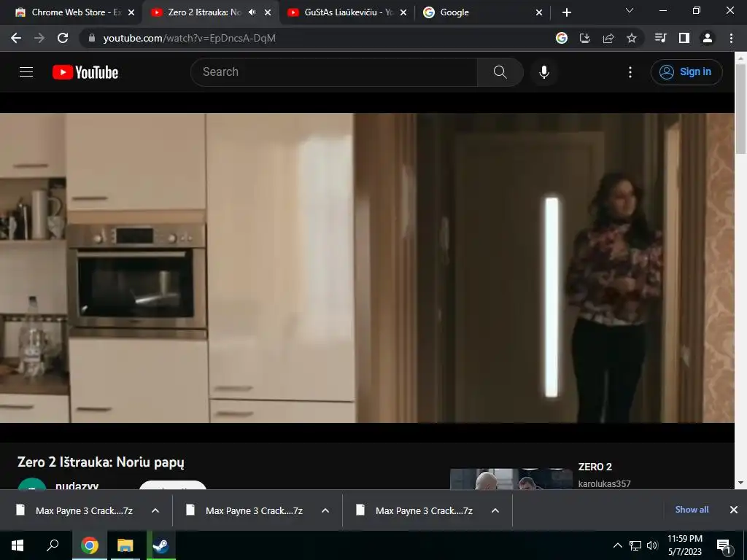747x560 pixels.
Task: Click Show all downloads
Action: click(x=692, y=510)
